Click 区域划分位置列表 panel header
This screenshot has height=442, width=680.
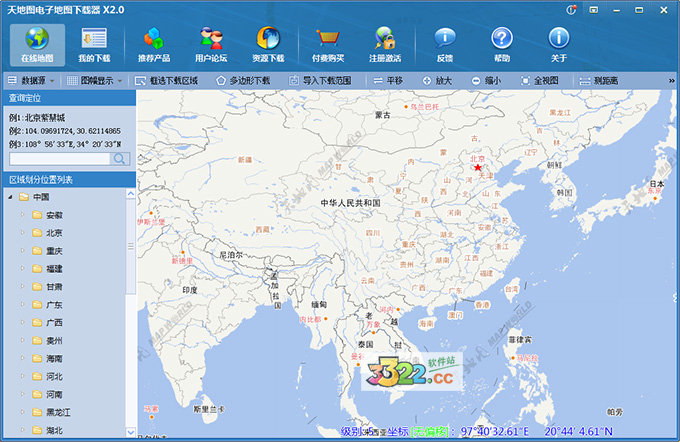pyautogui.click(x=69, y=180)
